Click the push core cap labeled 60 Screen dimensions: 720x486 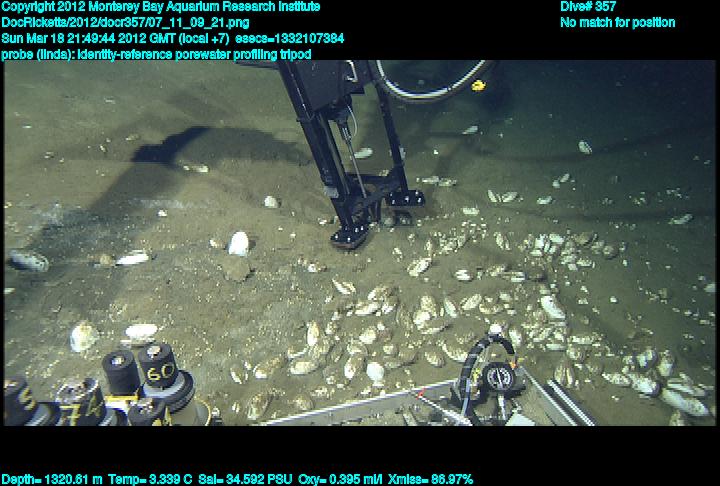[157, 372]
